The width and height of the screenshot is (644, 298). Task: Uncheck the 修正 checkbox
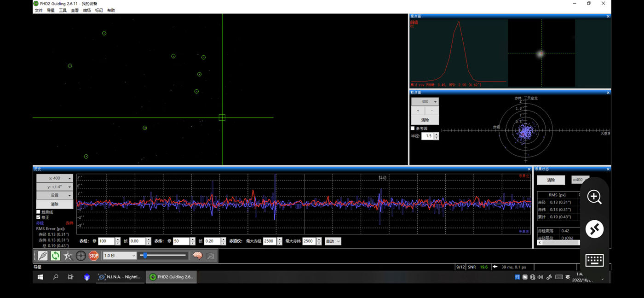pos(39,217)
